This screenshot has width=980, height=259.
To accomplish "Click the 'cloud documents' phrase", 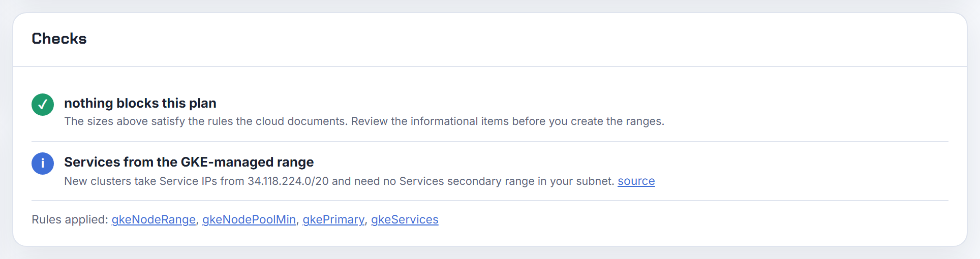I will (301, 121).
